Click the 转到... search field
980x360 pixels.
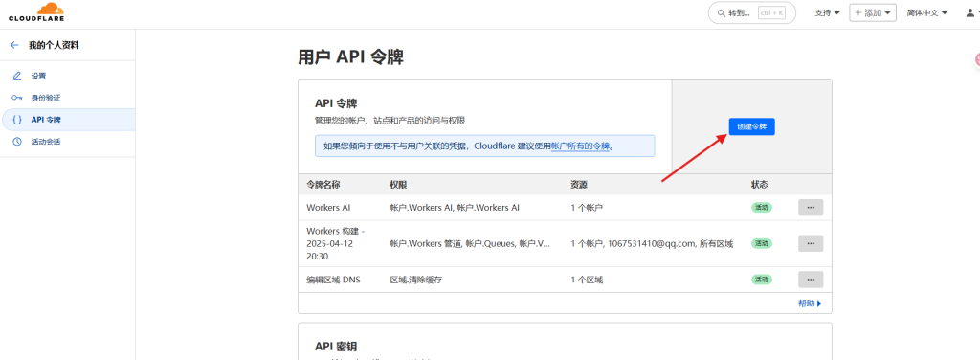point(752,12)
